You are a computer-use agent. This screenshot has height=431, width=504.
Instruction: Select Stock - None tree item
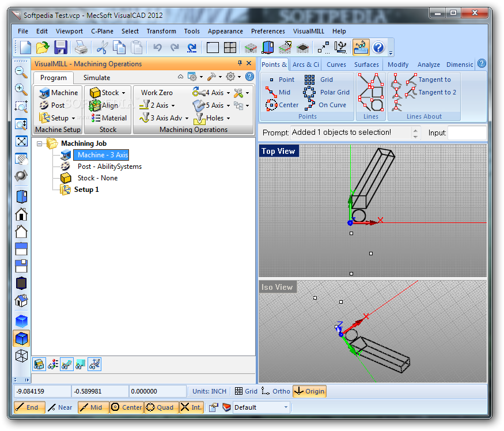[x=97, y=178]
